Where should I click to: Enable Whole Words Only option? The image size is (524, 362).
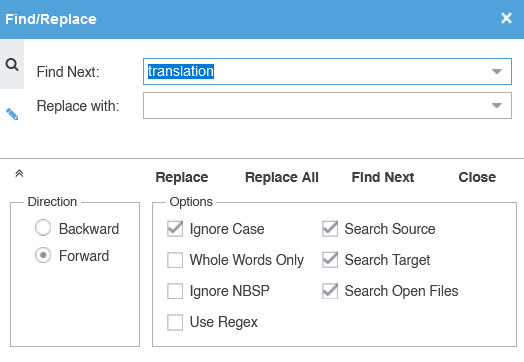click(x=175, y=260)
